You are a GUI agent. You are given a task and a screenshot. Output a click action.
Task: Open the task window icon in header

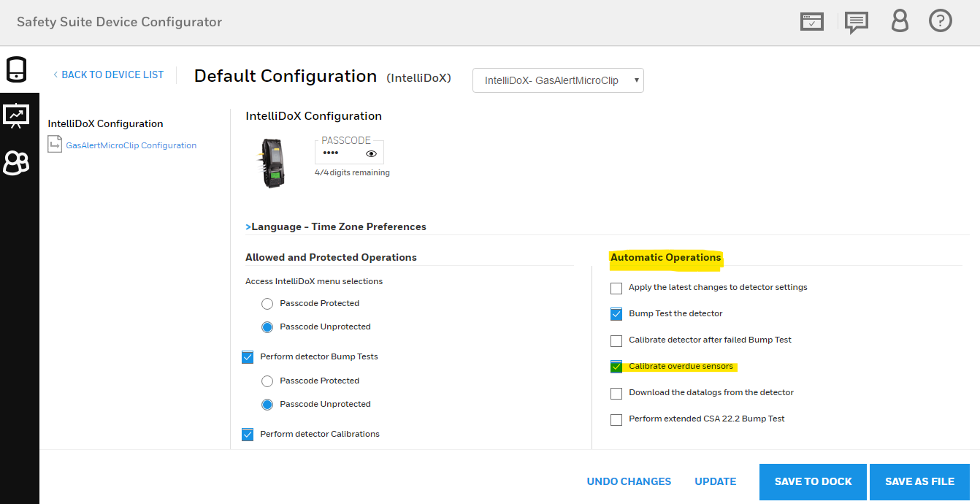(x=812, y=21)
